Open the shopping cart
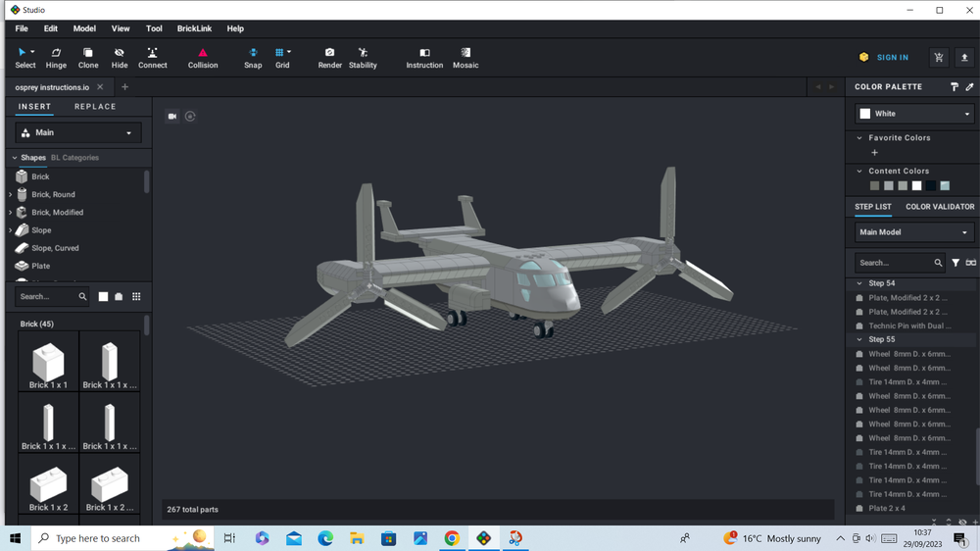 [939, 58]
